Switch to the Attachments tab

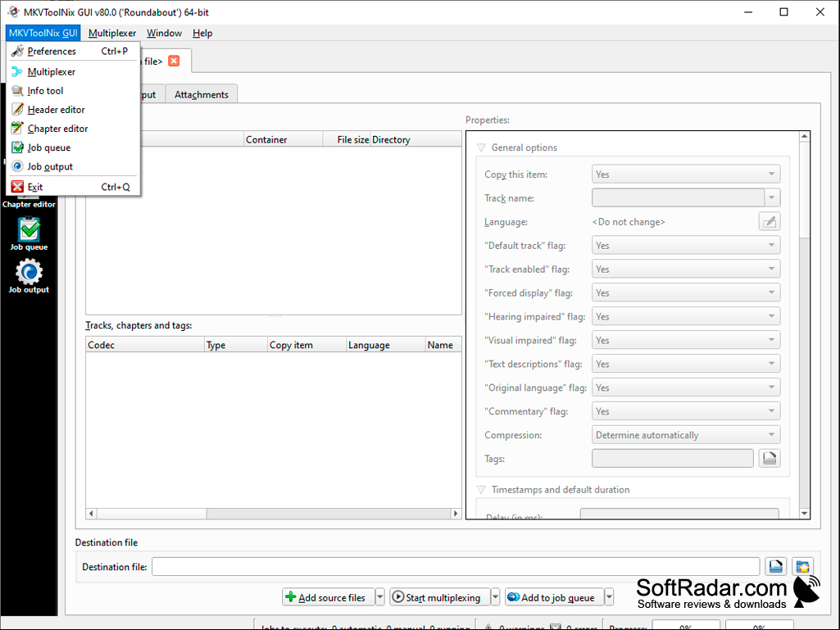202,94
